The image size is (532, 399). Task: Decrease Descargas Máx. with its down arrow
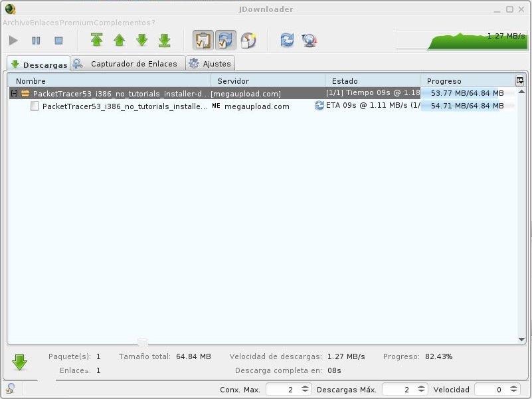(421, 392)
